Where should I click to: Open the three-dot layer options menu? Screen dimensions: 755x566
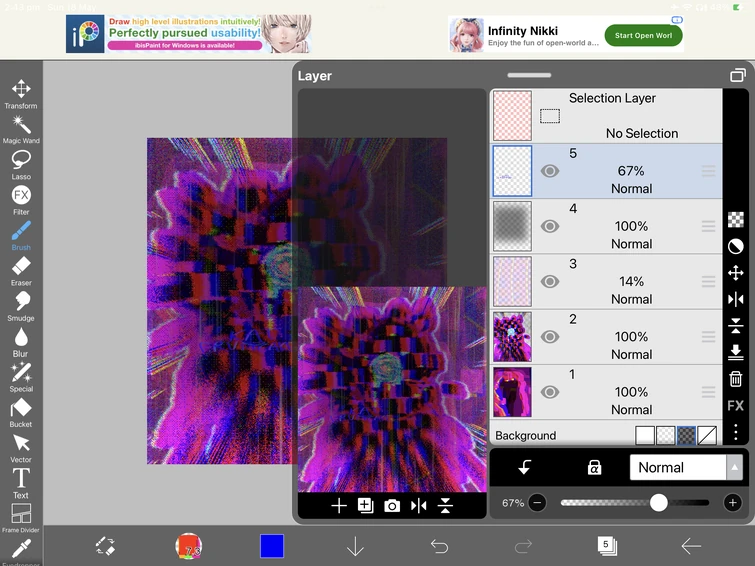point(735,432)
